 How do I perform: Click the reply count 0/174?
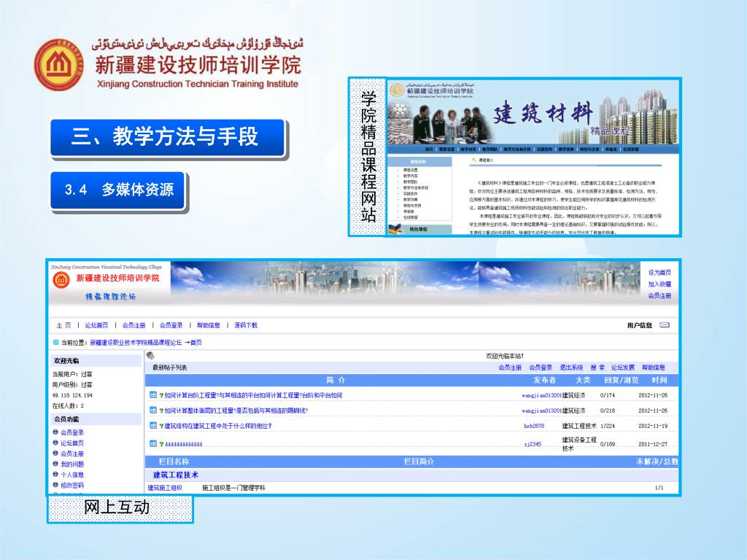coord(608,395)
